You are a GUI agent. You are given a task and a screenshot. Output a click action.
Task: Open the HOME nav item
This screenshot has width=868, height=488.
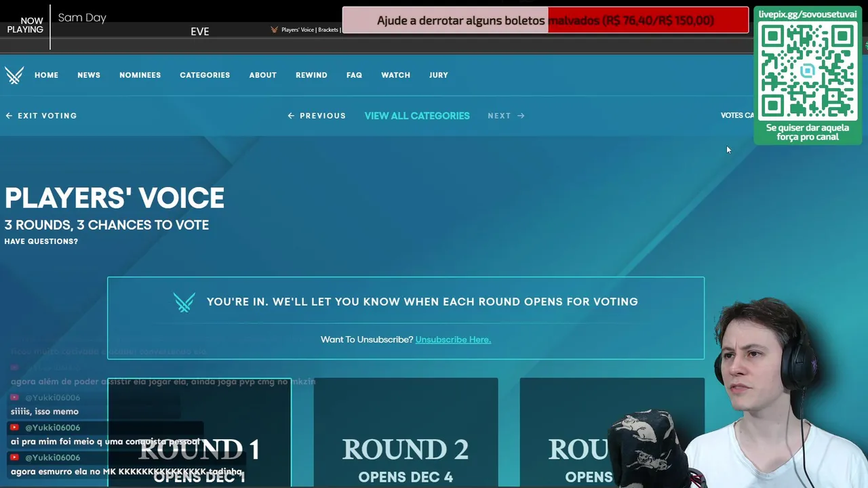pos(46,75)
